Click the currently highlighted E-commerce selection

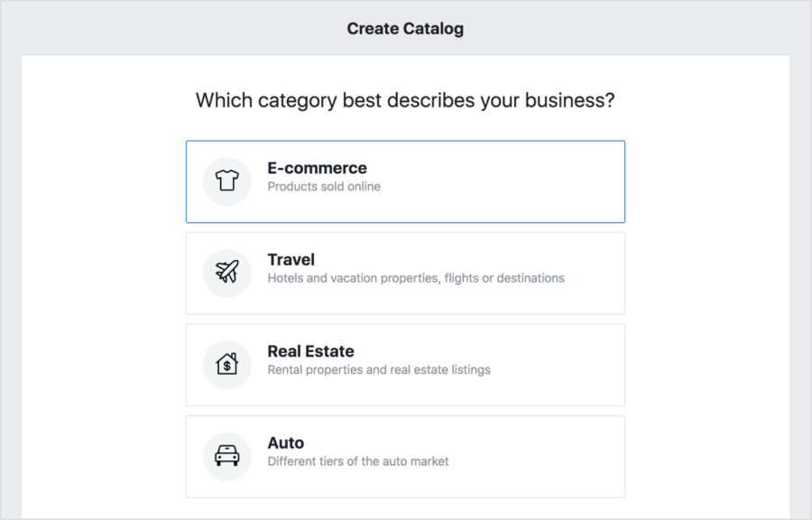pyautogui.click(x=405, y=181)
